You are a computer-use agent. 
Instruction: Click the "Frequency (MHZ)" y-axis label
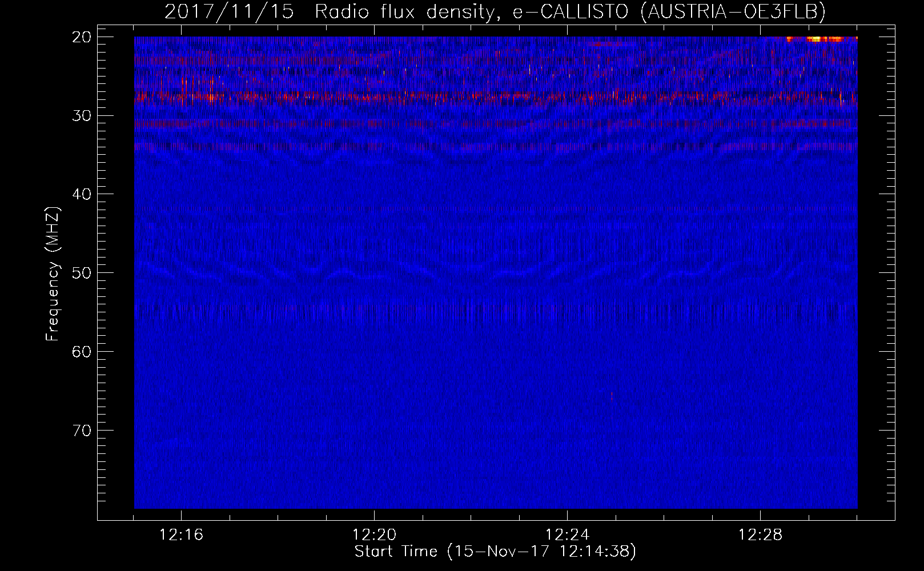53,274
